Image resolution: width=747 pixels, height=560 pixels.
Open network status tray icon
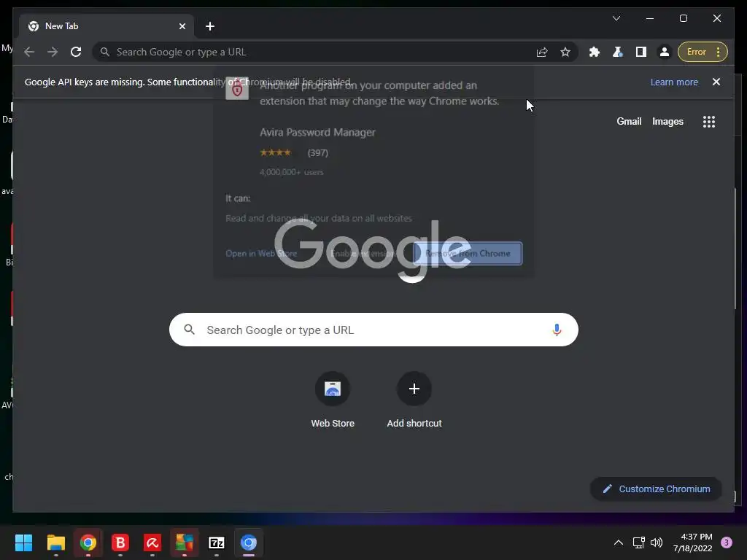tap(638, 542)
